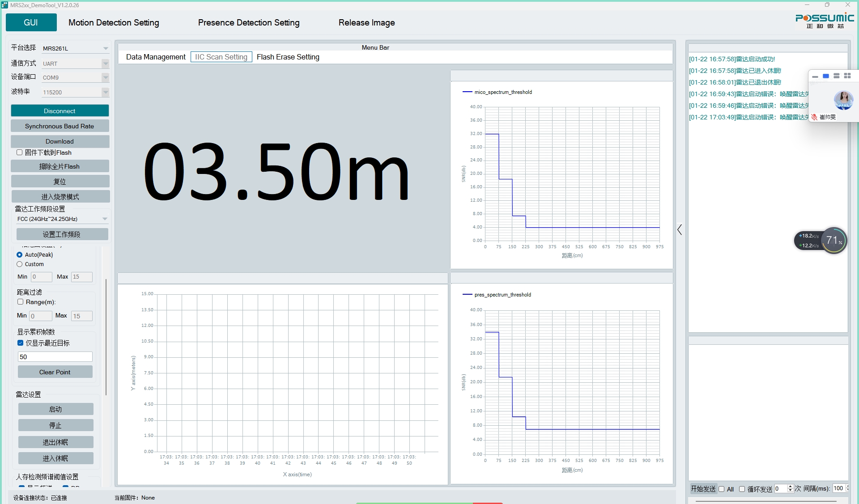Viewport: 859px width, 504px height.
Task: Collapse the right log panel arrow
Action: (680, 230)
